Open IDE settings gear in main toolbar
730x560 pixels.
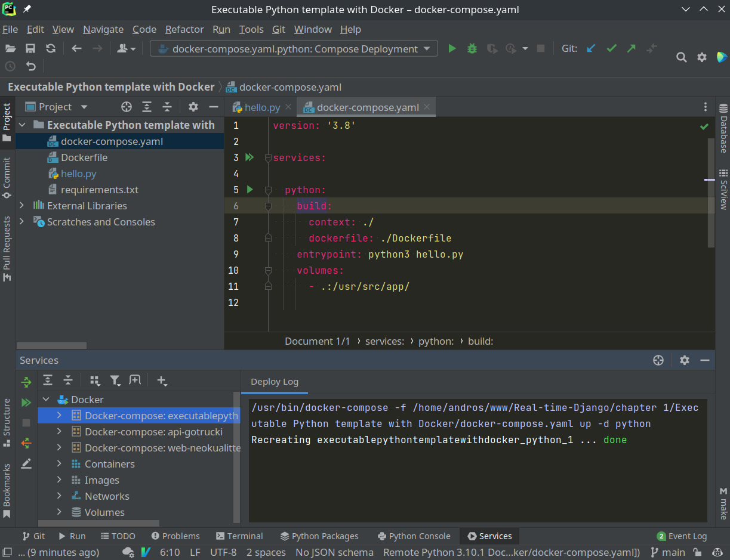(x=702, y=57)
